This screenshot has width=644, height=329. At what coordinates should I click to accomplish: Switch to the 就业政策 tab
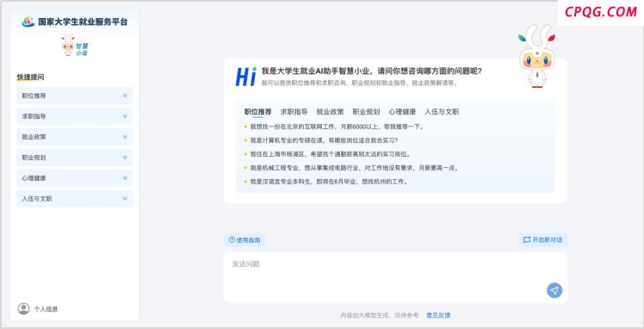point(331,112)
